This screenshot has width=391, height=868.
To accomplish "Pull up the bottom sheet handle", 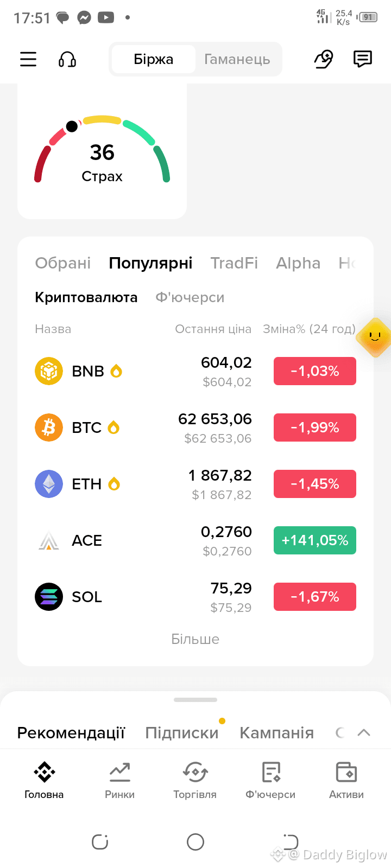I will click(x=195, y=700).
